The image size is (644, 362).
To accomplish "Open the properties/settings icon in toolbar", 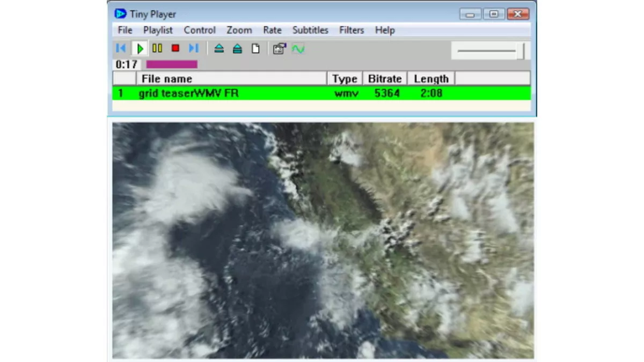I will [279, 49].
